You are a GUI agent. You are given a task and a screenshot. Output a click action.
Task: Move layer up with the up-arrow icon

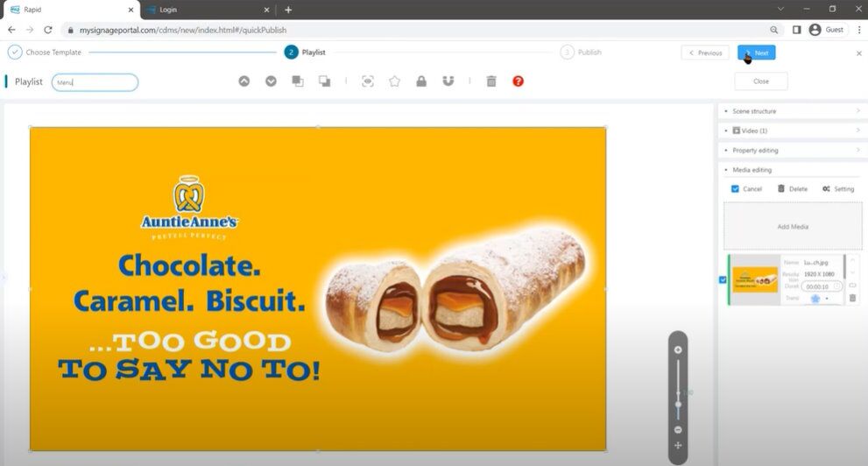pyautogui.click(x=244, y=81)
